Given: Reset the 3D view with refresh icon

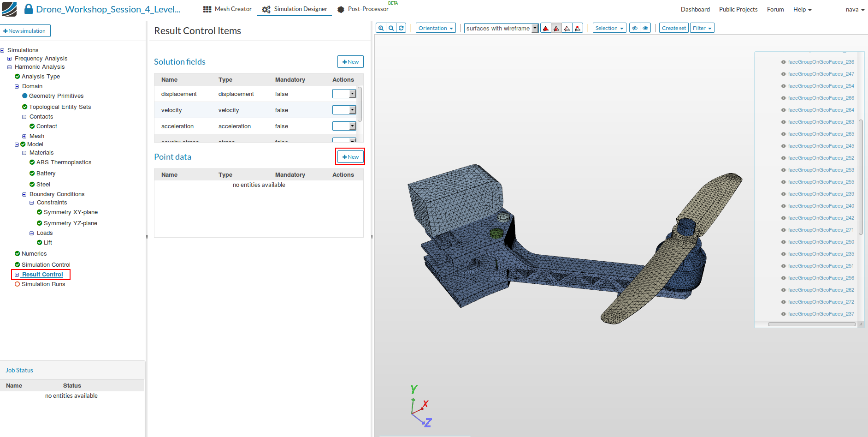Looking at the screenshot, I should 402,28.
